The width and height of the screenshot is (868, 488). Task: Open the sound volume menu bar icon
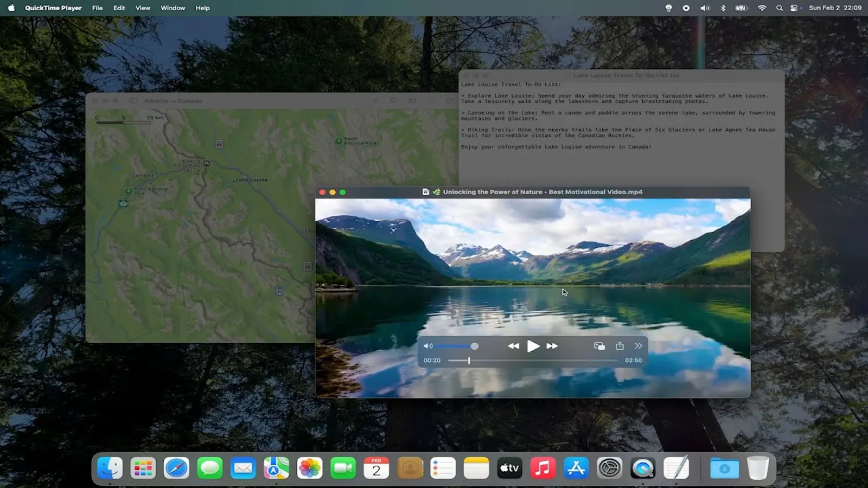pyautogui.click(x=705, y=8)
